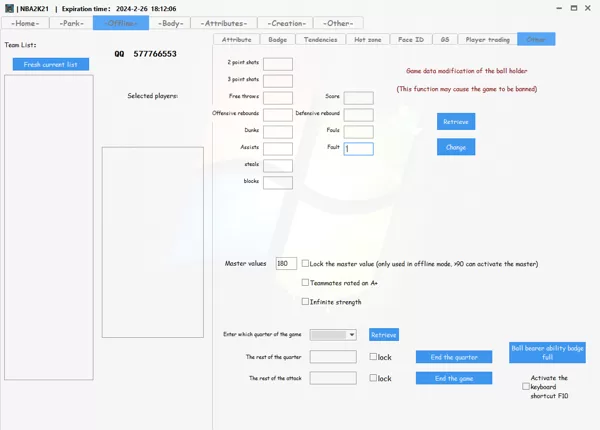Go to the Player trading tab
Viewport: 600px width, 430px height.
(x=488, y=39)
